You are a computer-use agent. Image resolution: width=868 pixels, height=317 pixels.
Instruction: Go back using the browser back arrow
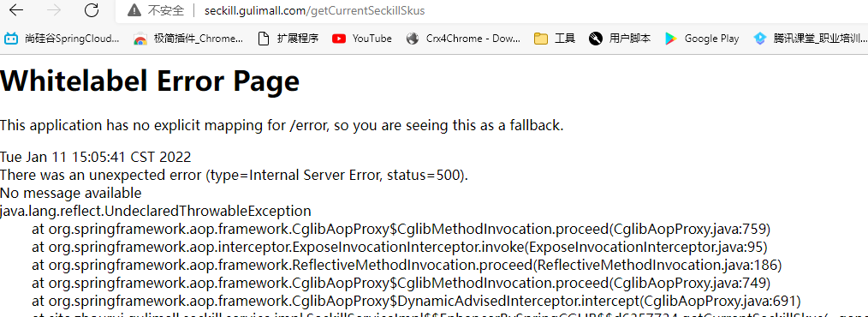pos(16,10)
